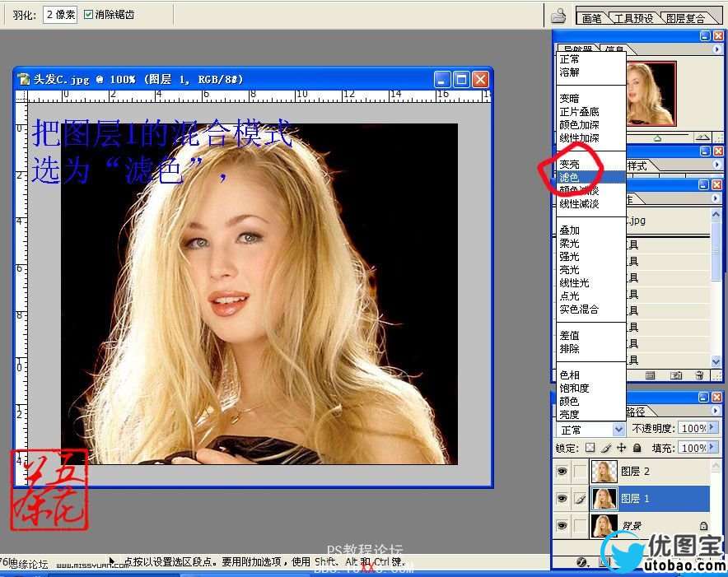
Task: Select the 图层 2 layer thumbnail
Action: (x=604, y=472)
